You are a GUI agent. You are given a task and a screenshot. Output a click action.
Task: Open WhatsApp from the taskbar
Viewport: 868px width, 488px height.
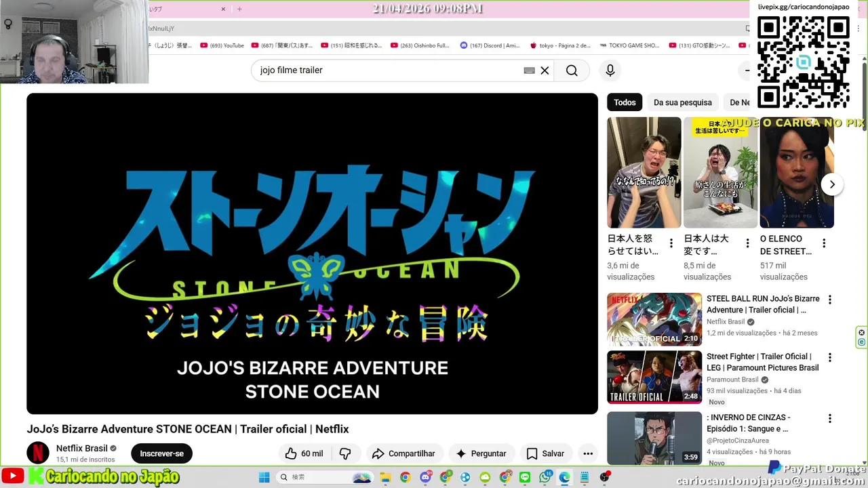[545, 477]
